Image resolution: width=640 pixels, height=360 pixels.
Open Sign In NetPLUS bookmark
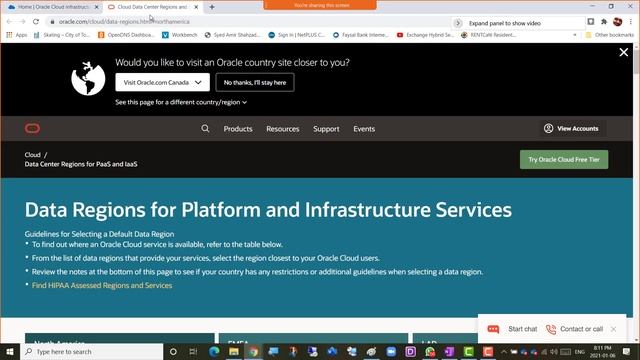pos(297,35)
